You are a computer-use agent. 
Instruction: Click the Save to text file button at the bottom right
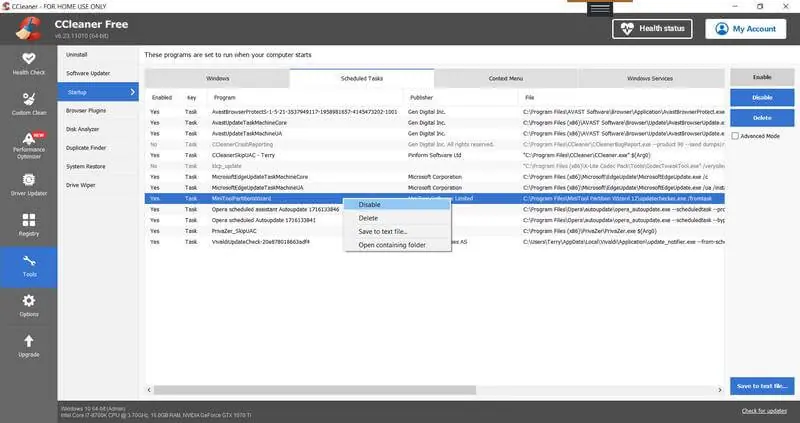[762, 386]
